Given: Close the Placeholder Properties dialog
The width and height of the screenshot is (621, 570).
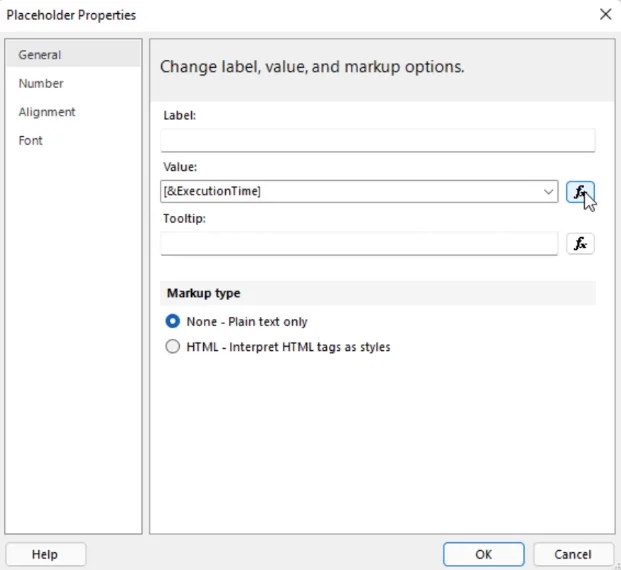Looking at the screenshot, I should 605,15.
